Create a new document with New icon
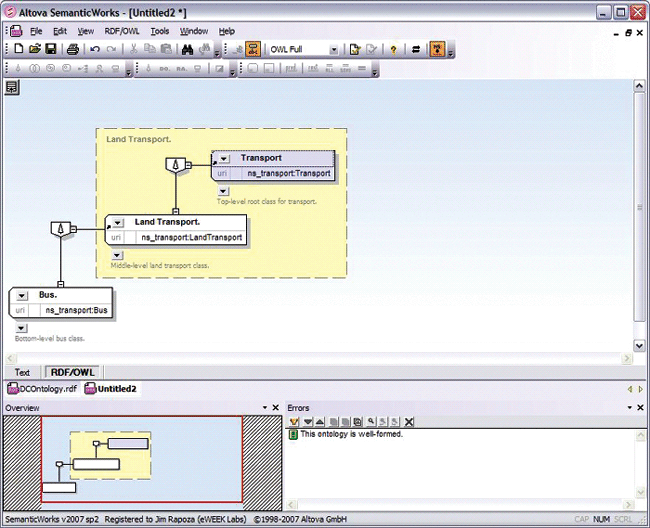 18,49
